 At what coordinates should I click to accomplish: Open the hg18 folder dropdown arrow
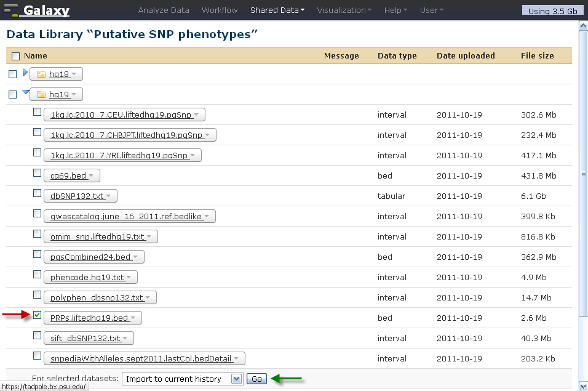pos(74,74)
